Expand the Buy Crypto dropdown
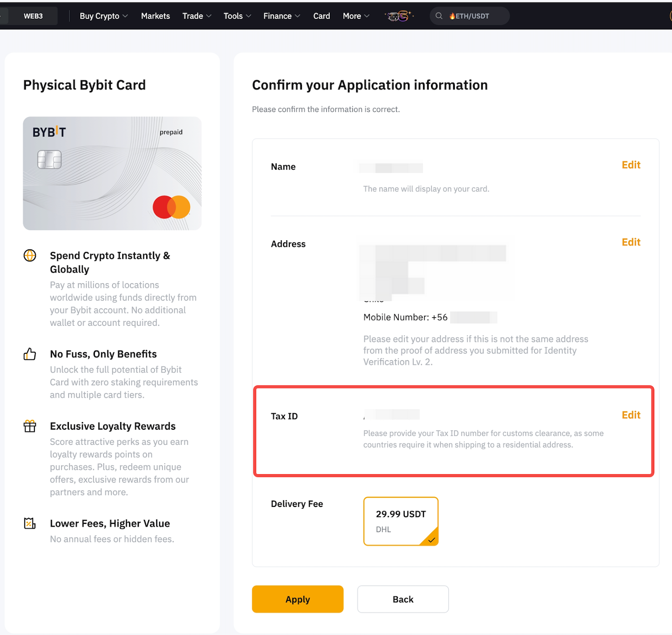 coord(104,16)
